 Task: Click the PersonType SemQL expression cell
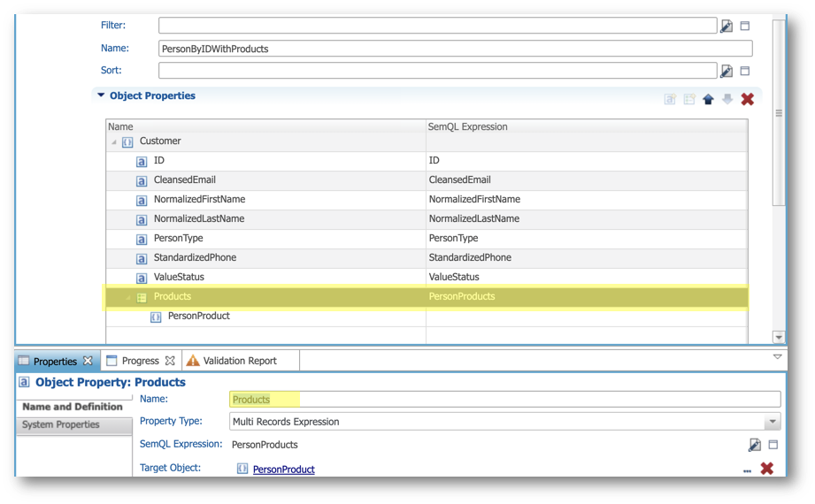point(587,239)
